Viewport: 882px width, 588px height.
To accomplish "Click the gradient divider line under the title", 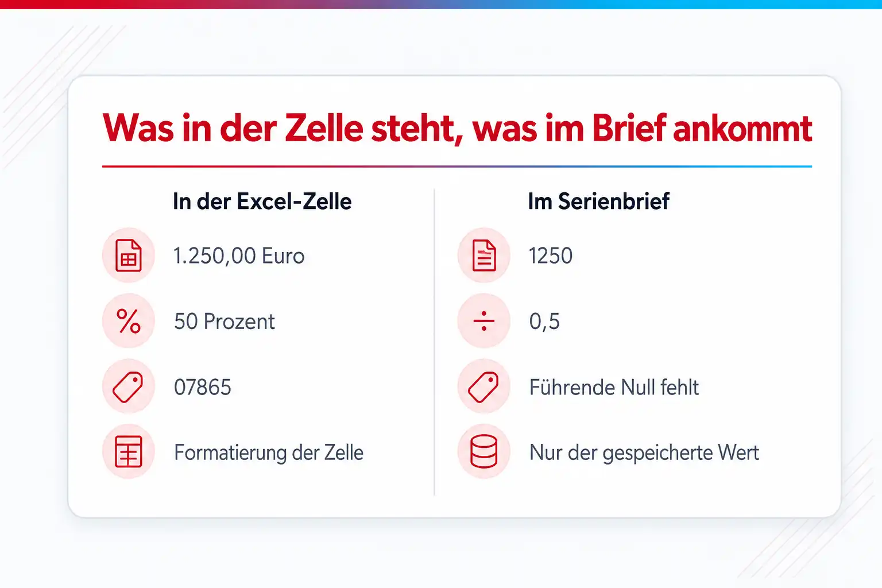I will point(457,167).
